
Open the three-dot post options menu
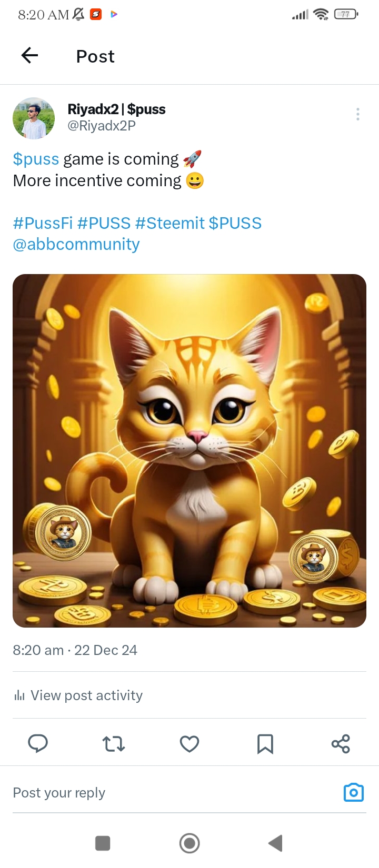358,114
